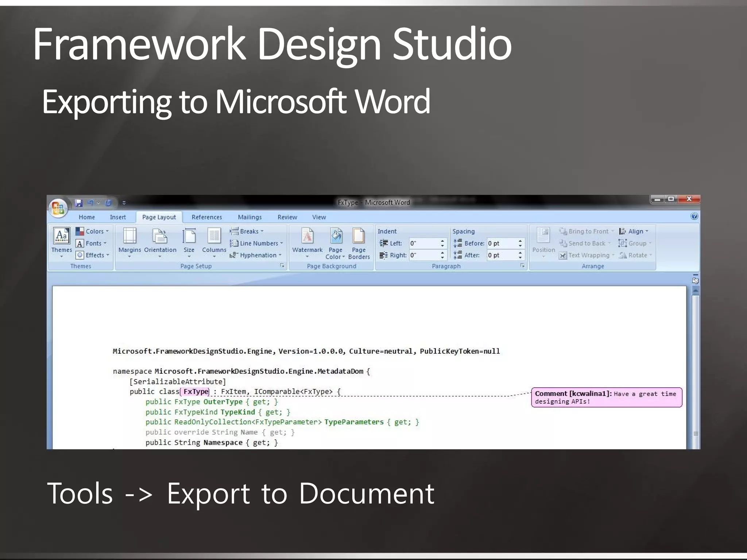Screen dimensions: 747x560
Task: Click the kcwalina1 comment balloon
Action: pos(606,397)
